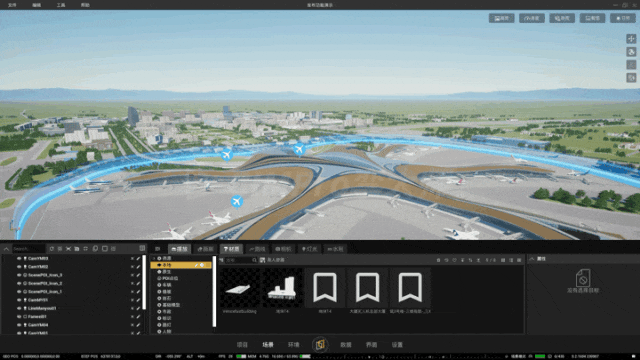Viewport: 640px width, 360px height.
Task: Edit Fanwei01 using its pencil icon
Action: [x=138, y=316]
